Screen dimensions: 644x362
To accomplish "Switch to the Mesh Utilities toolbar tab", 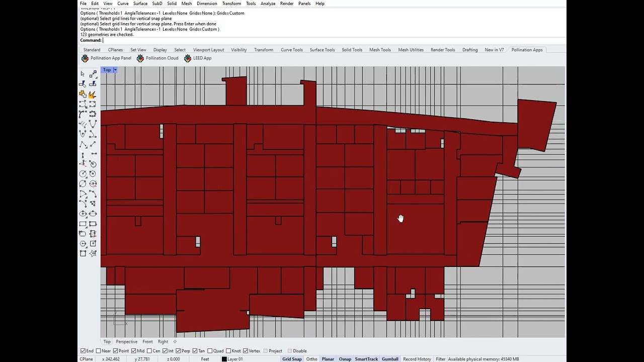I will tap(411, 50).
